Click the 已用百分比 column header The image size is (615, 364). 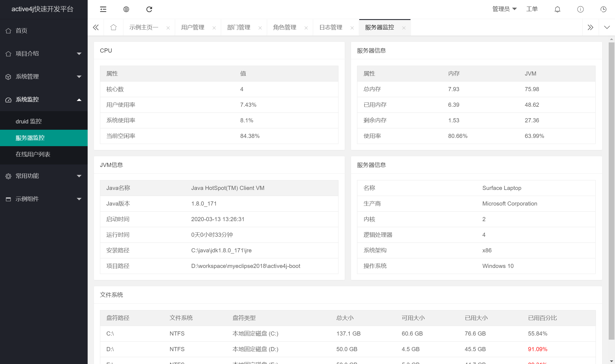(x=542, y=318)
